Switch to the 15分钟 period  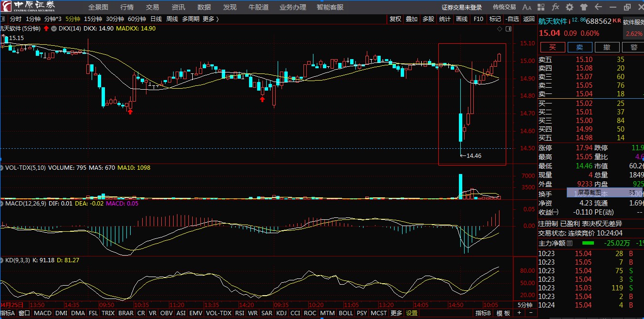point(93,19)
